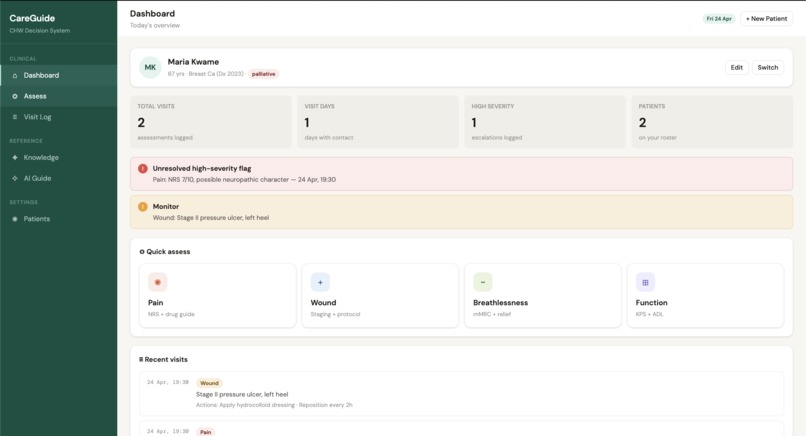Click the Wound plus icon

(x=320, y=282)
